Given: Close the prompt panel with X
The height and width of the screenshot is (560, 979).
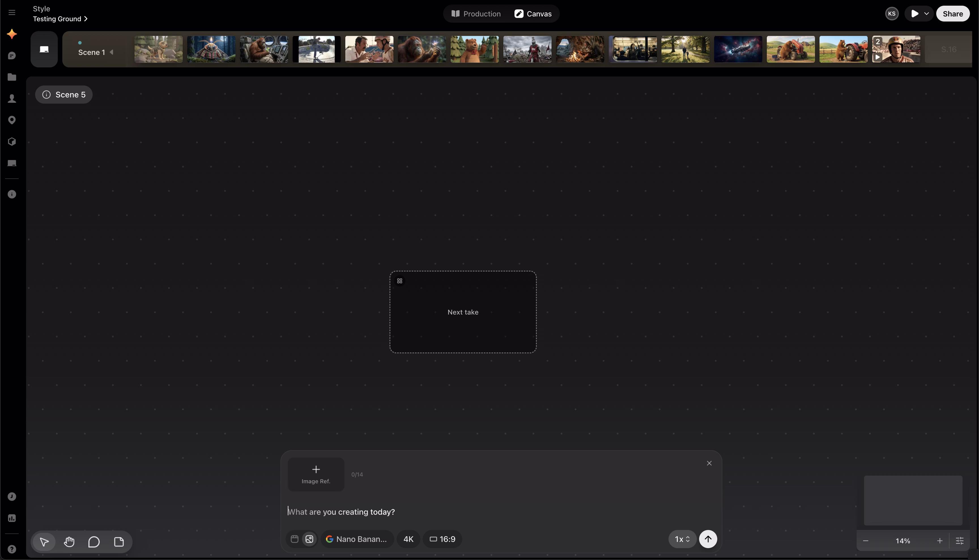Looking at the screenshot, I should (709, 463).
